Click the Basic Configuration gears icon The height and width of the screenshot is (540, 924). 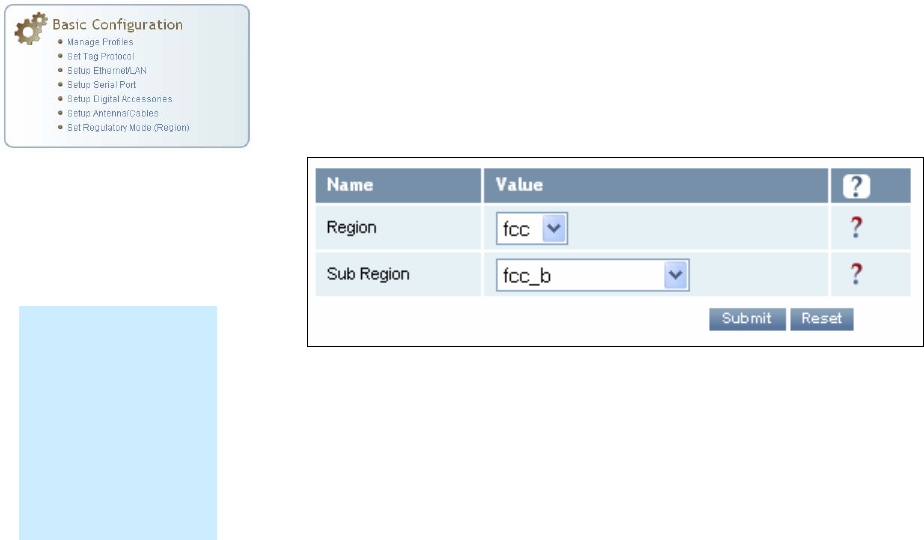point(31,28)
